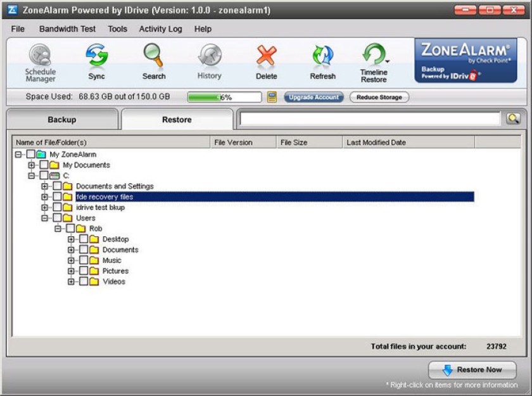Check the idrive test bkup checkbox
532x396 pixels.
click(x=57, y=207)
